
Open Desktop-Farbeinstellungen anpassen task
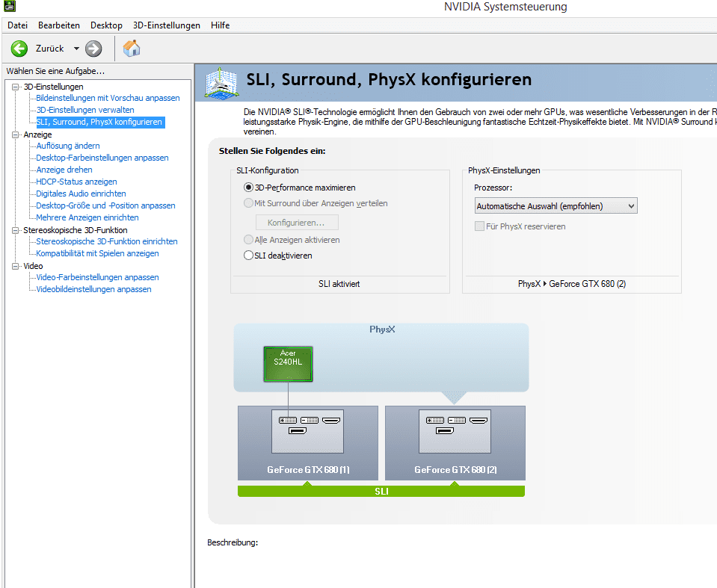coord(102,158)
